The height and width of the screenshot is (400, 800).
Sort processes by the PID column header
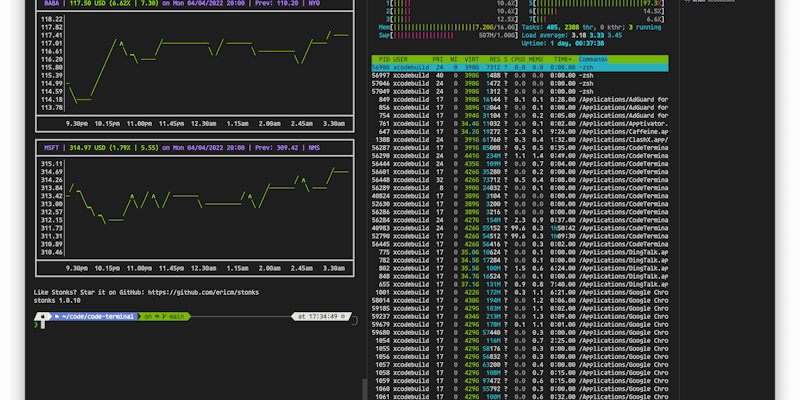point(383,59)
